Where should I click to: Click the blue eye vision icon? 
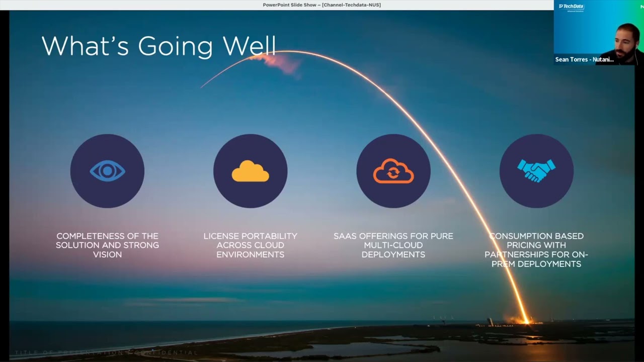click(107, 171)
